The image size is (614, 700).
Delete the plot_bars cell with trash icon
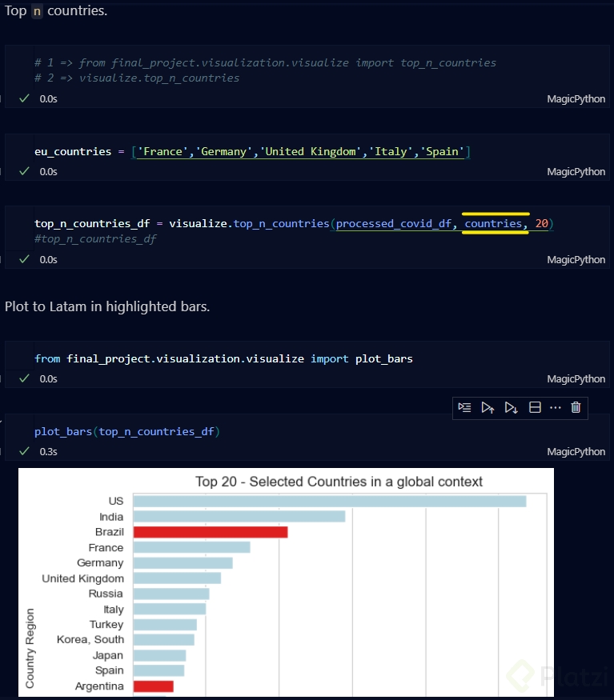pyautogui.click(x=576, y=407)
